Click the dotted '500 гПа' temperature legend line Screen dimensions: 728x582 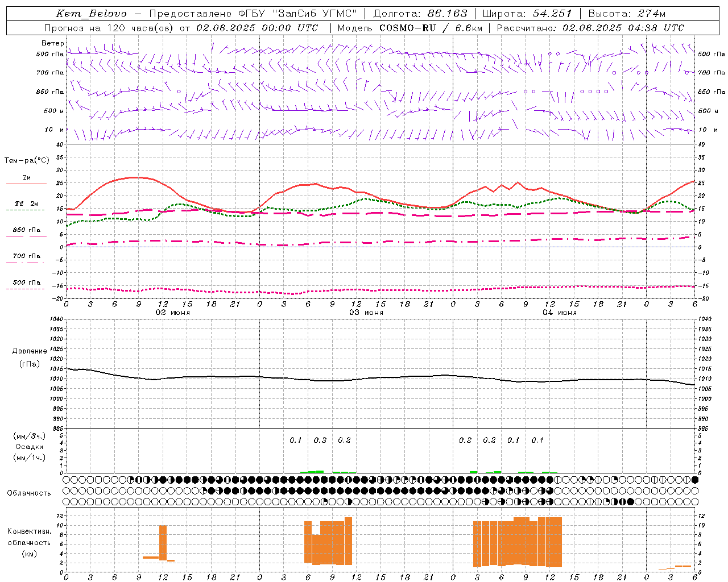click(x=26, y=289)
